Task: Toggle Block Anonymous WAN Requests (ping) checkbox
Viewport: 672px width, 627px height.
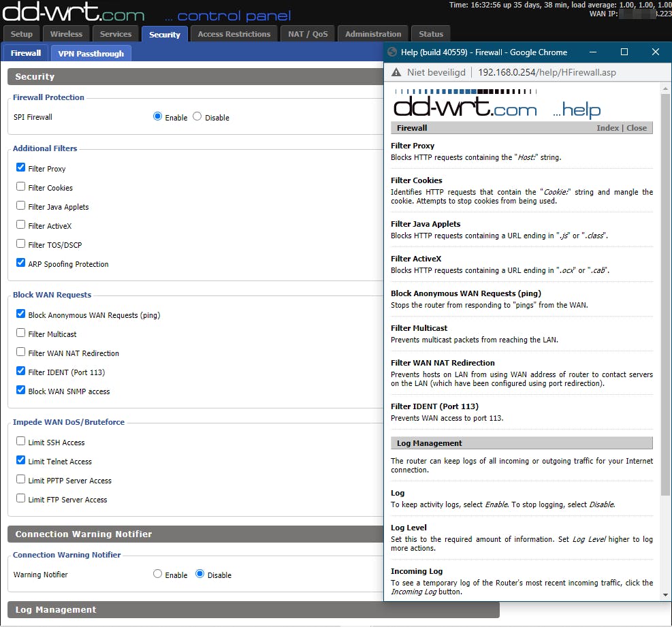Action: coord(20,314)
